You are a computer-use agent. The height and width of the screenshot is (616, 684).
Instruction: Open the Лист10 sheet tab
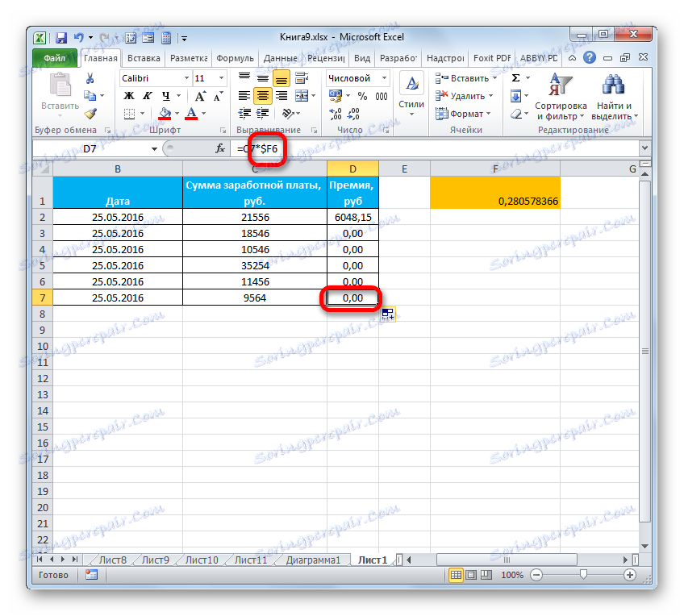[202, 560]
